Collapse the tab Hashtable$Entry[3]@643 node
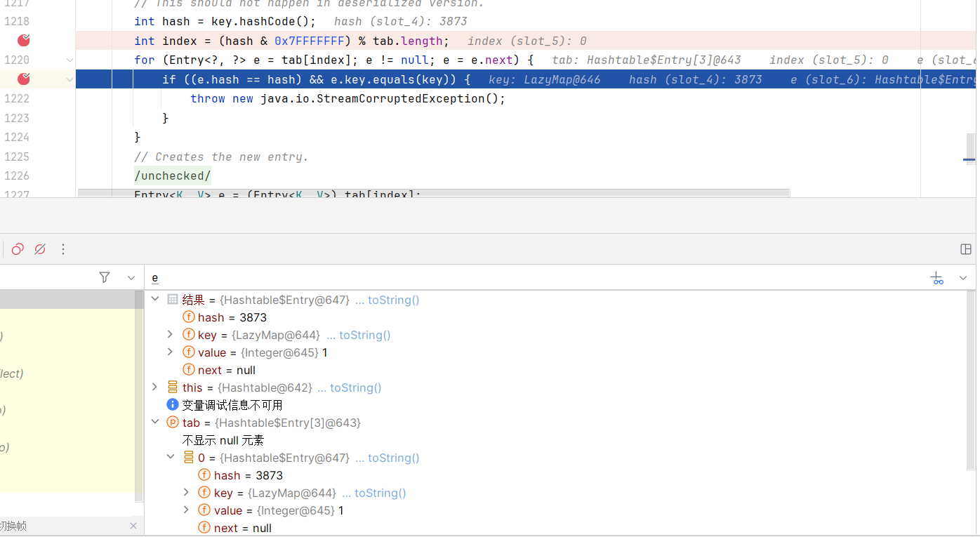 [x=155, y=422]
